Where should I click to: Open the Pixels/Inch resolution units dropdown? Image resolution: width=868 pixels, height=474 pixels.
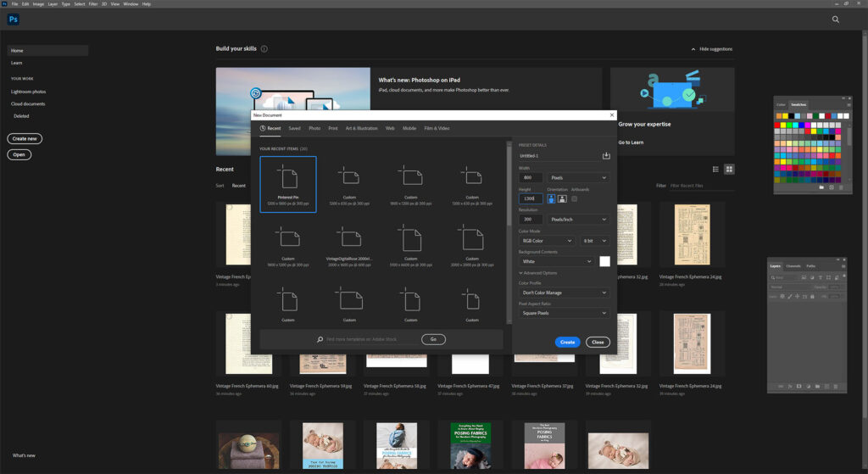[x=578, y=220]
